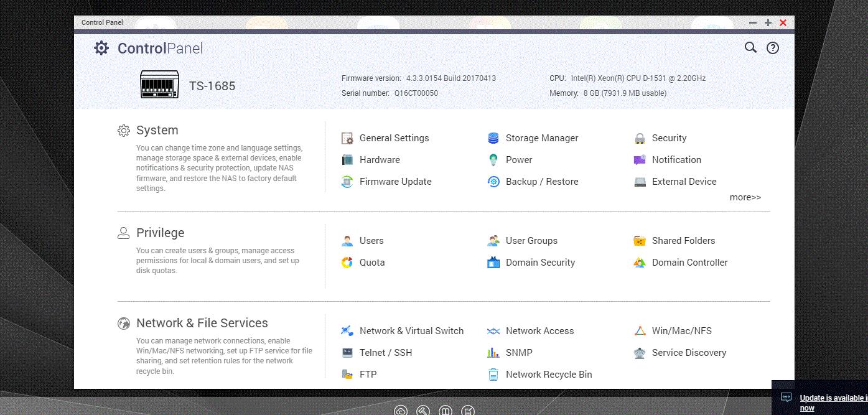Viewport: 868px width, 415px height.
Task: Open the Telnet / SSH terminal icon
Action: (x=347, y=353)
